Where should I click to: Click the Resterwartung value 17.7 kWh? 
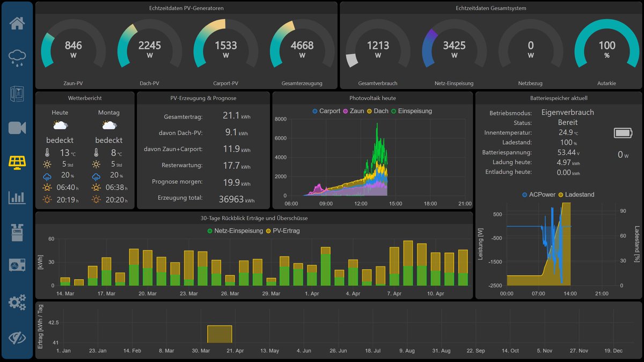236,166
